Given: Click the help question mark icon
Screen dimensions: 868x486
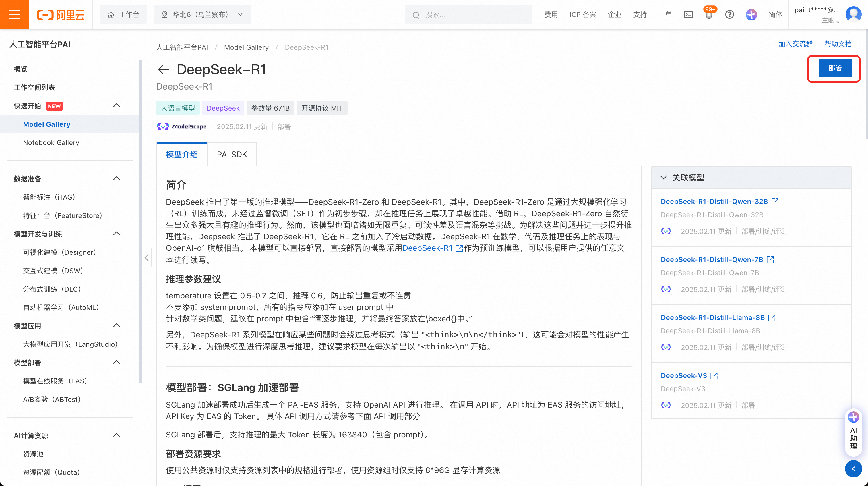Looking at the screenshot, I should coord(730,14).
